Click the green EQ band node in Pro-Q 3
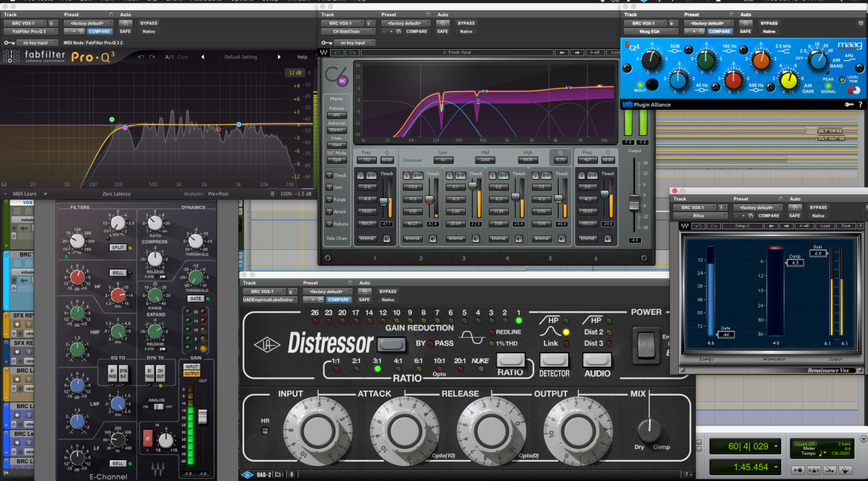The width and height of the screenshot is (868, 481). coord(112,120)
